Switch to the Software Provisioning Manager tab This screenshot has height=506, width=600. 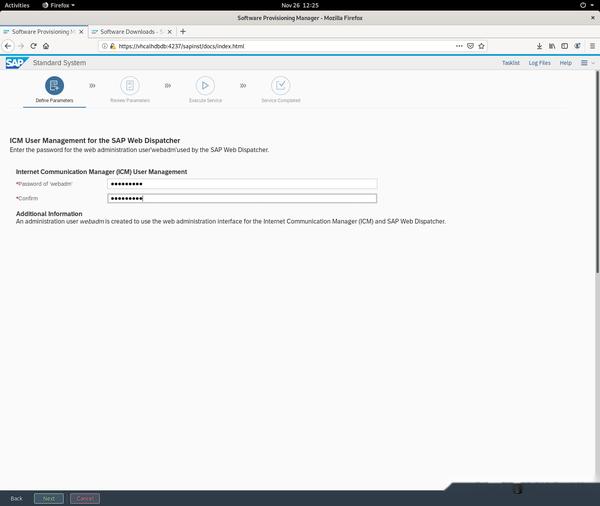pyautogui.click(x=44, y=32)
